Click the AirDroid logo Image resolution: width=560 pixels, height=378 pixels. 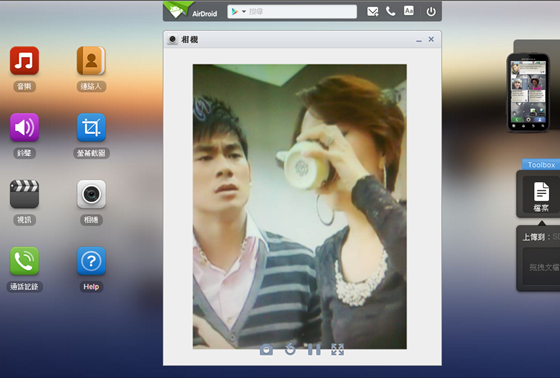coord(190,11)
